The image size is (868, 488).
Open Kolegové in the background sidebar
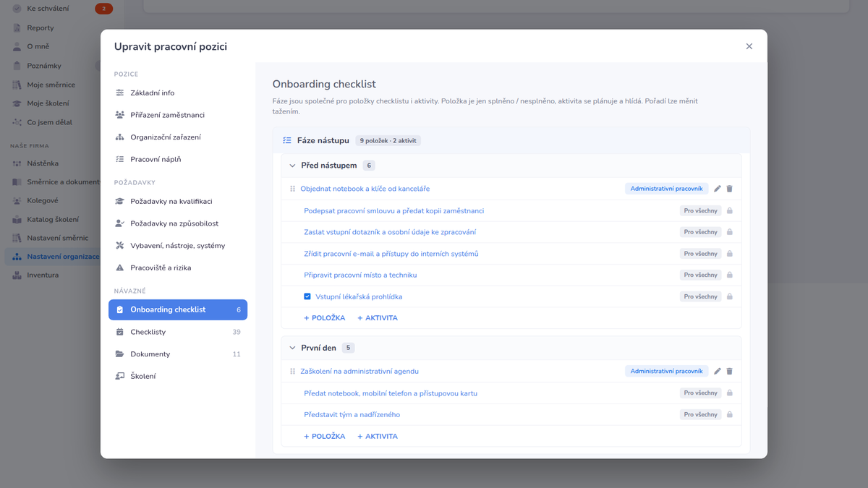[43, 200]
